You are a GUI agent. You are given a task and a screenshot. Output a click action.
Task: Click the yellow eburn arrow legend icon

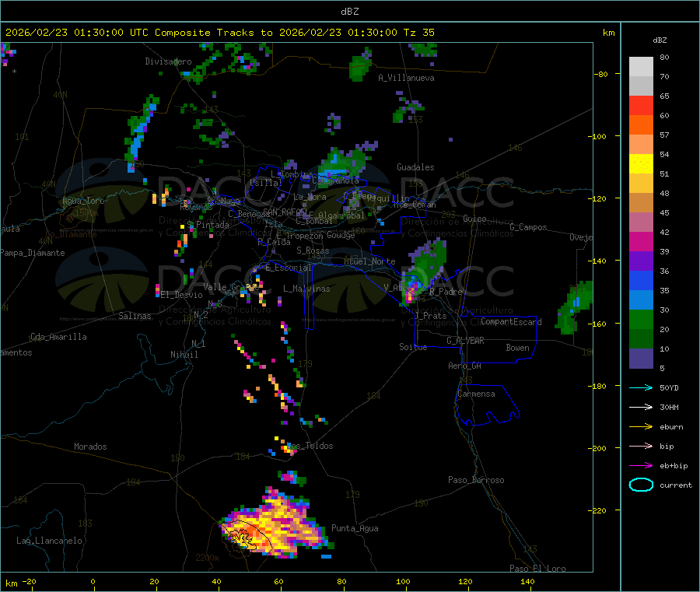click(x=641, y=427)
